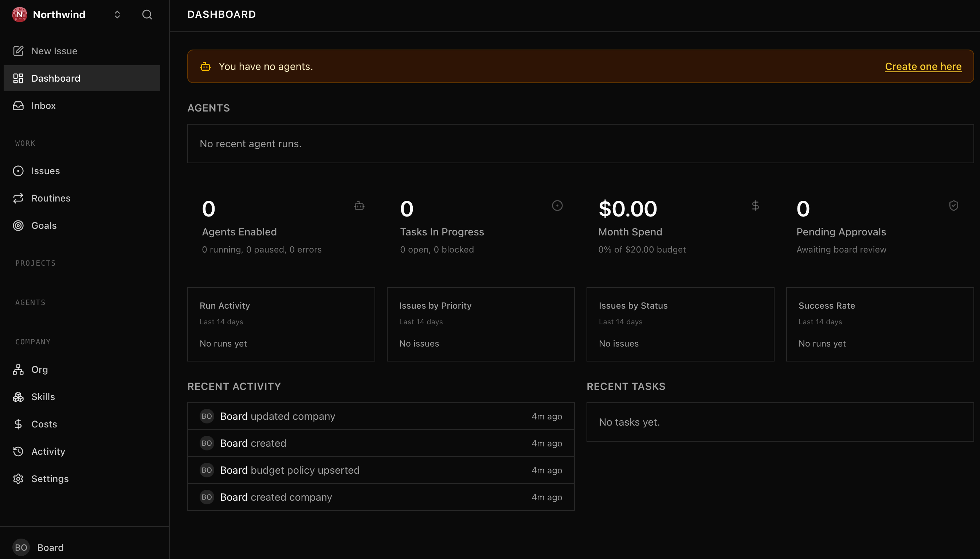Click BO avatar in 'Board updated company' row

pos(207,416)
